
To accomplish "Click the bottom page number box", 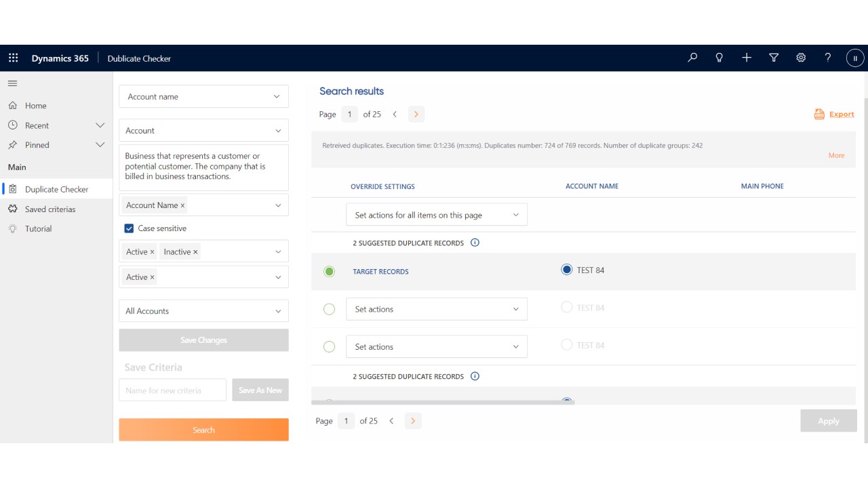I will coord(346,421).
